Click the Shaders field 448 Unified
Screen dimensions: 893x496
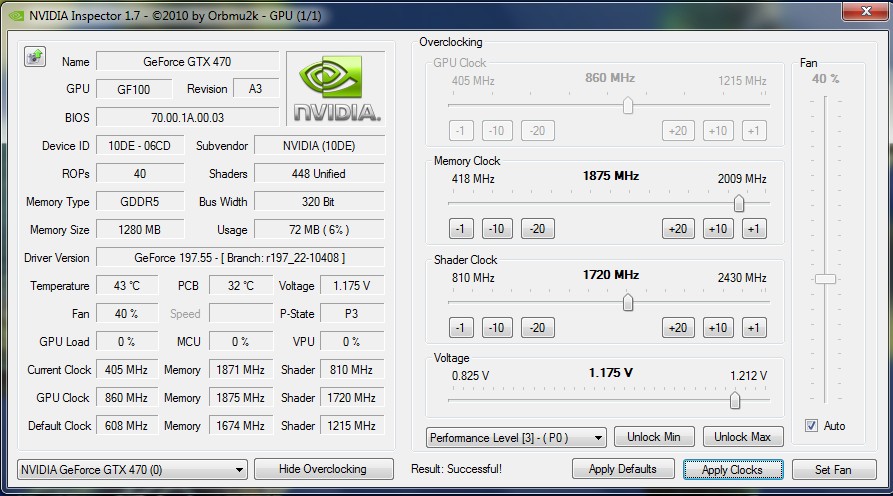(319, 174)
